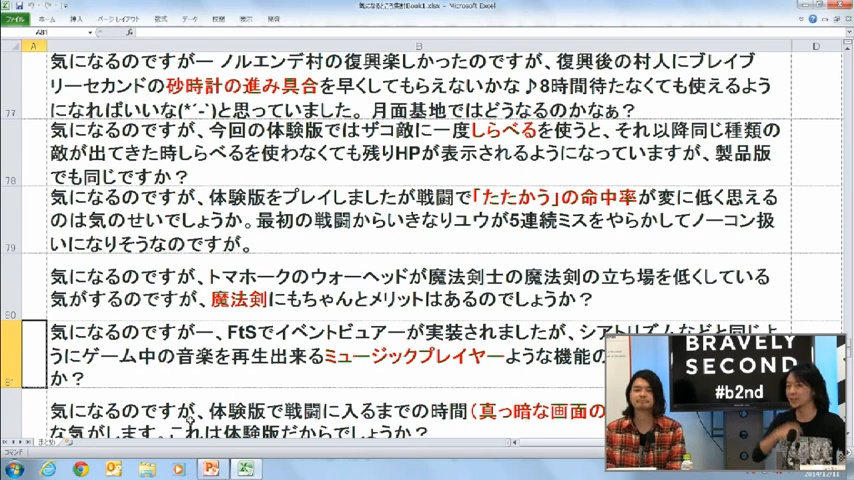Click the first-sheet navigation arrow

(x=5, y=442)
